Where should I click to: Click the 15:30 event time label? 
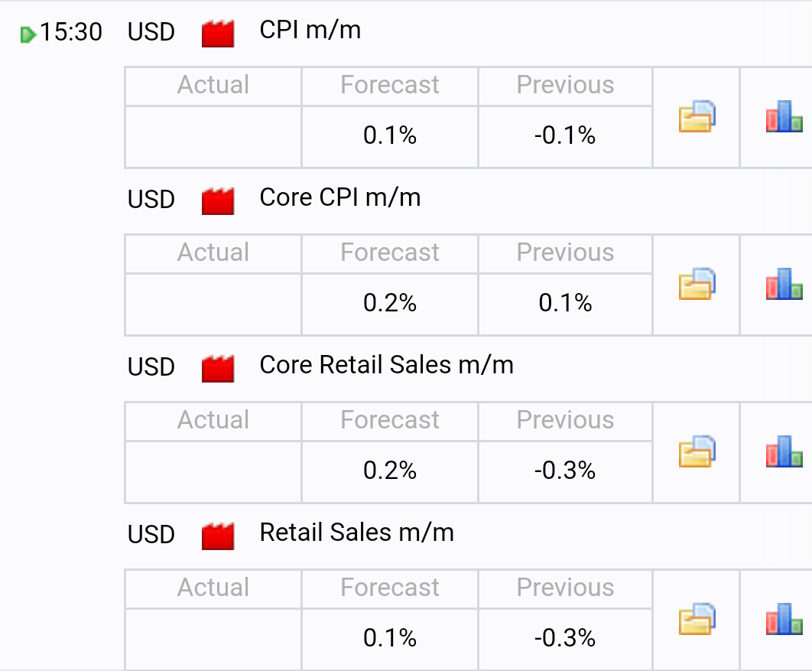click(x=71, y=32)
